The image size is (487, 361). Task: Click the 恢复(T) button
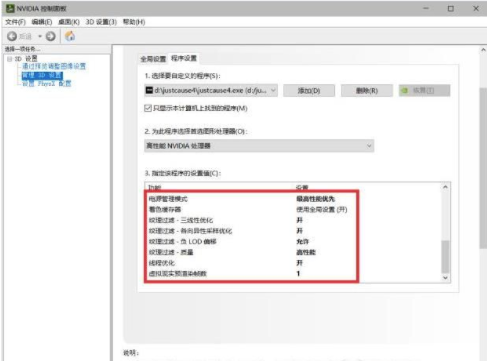(424, 91)
